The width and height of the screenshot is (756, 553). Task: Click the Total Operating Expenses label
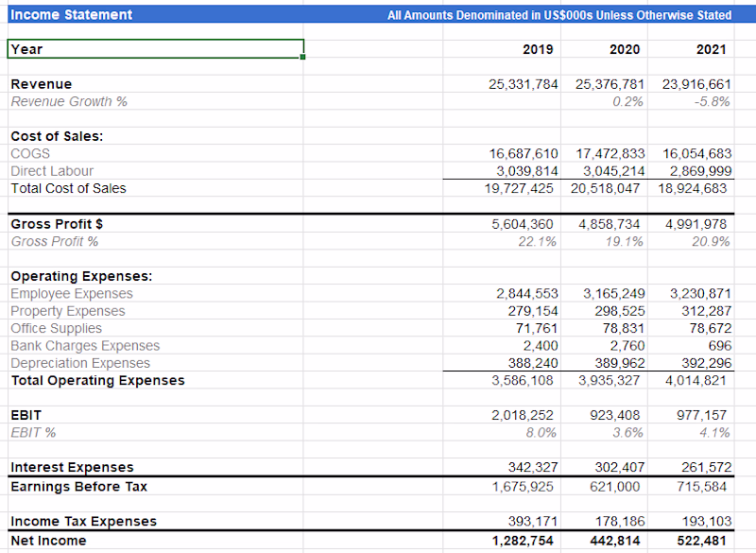97,380
